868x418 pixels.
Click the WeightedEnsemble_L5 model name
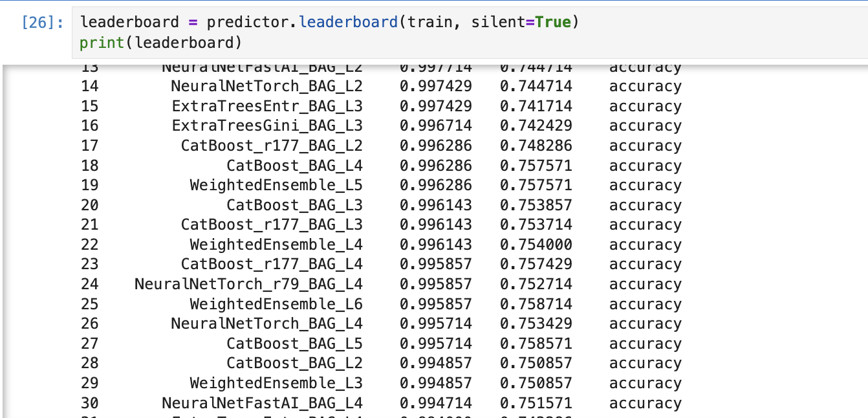[x=276, y=186]
